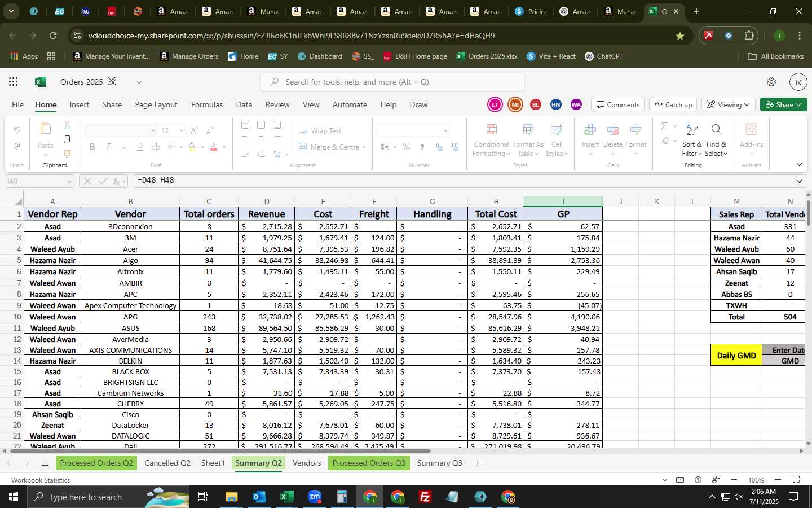Image resolution: width=812 pixels, height=508 pixels.
Task: Switch to Processed Orders Q2 sheet
Action: pos(96,463)
